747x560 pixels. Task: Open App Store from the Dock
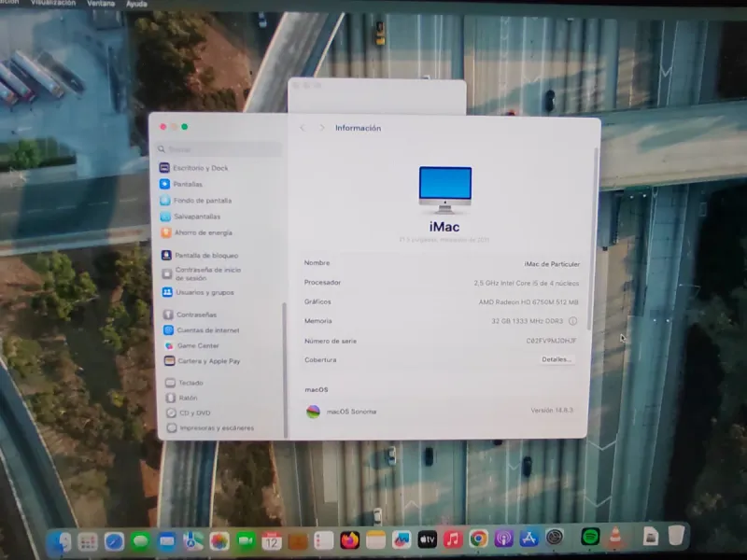[x=529, y=539]
